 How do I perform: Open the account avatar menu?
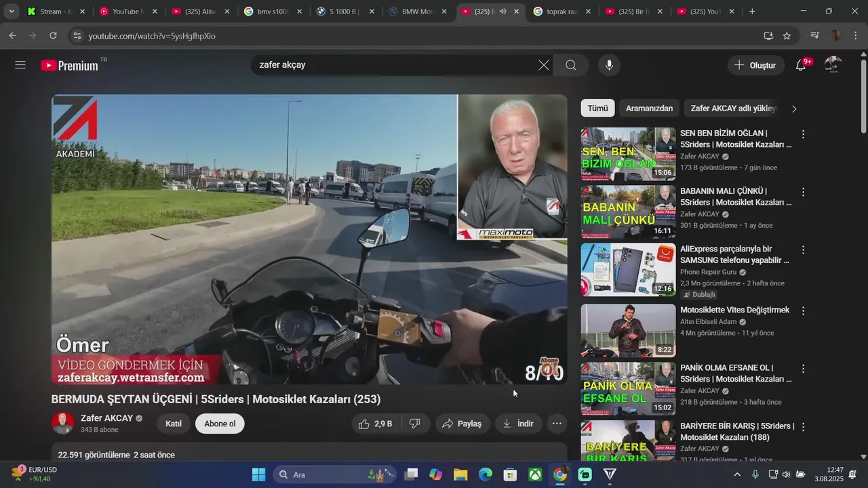pos(833,65)
